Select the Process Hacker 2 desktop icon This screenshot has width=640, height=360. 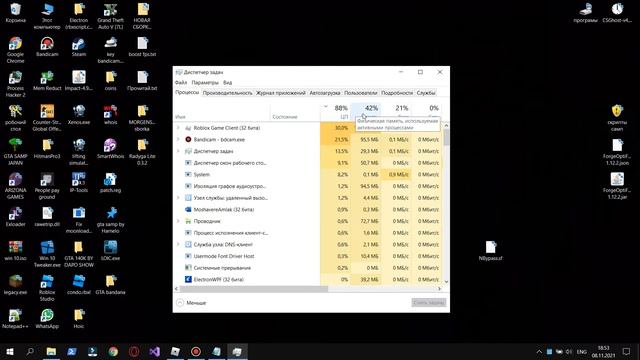16,84
